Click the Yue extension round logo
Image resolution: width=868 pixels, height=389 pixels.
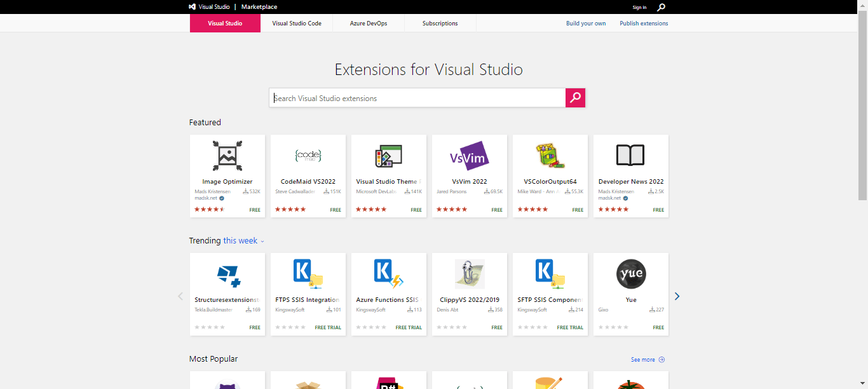point(630,274)
